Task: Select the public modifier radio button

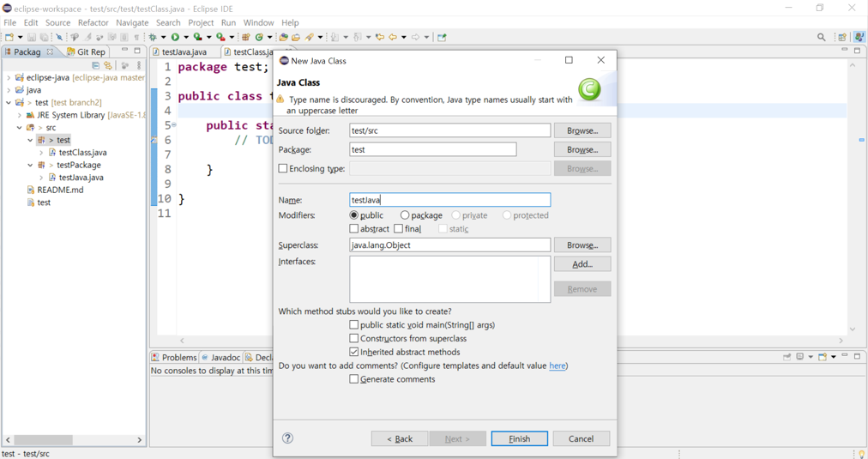Action: point(353,214)
